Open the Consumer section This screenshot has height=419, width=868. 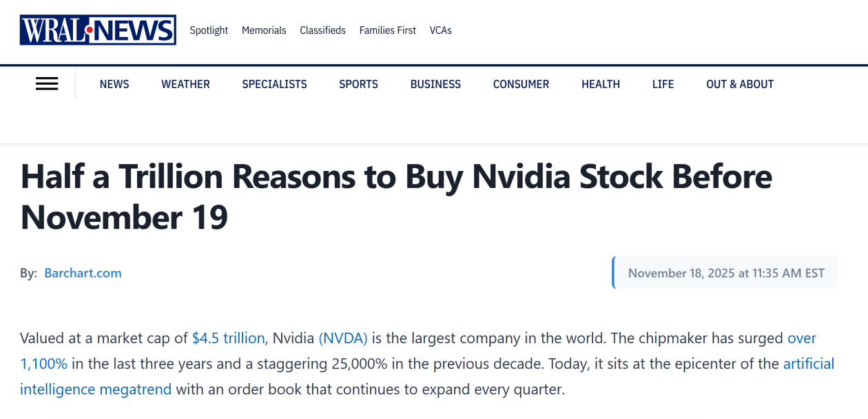click(521, 84)
